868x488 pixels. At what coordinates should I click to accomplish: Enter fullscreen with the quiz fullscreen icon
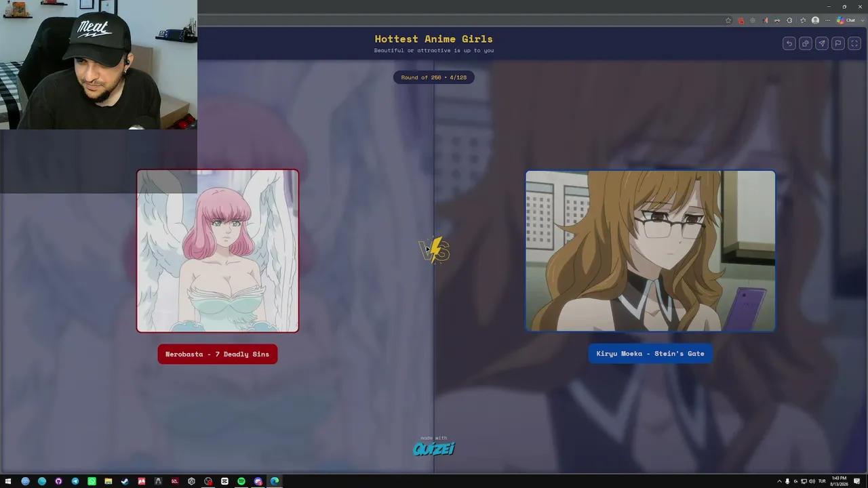(854, 43)
